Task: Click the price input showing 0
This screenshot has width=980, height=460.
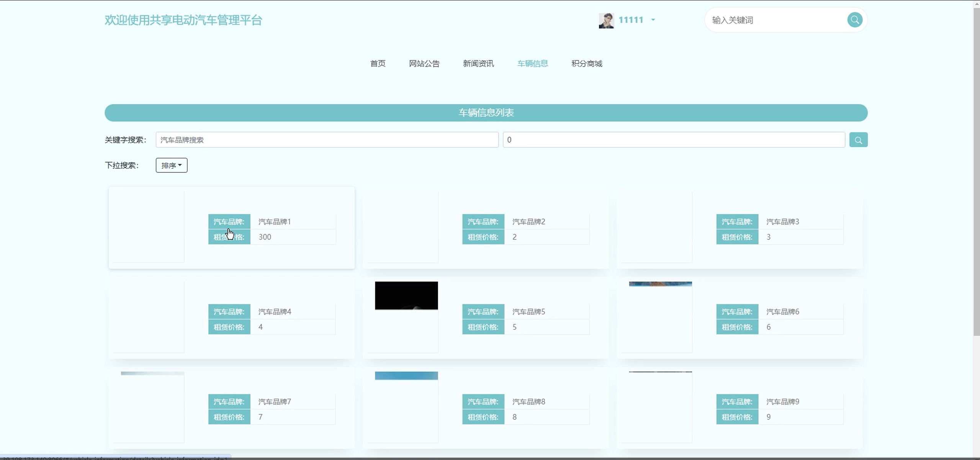Action: [x=673, y=140]
